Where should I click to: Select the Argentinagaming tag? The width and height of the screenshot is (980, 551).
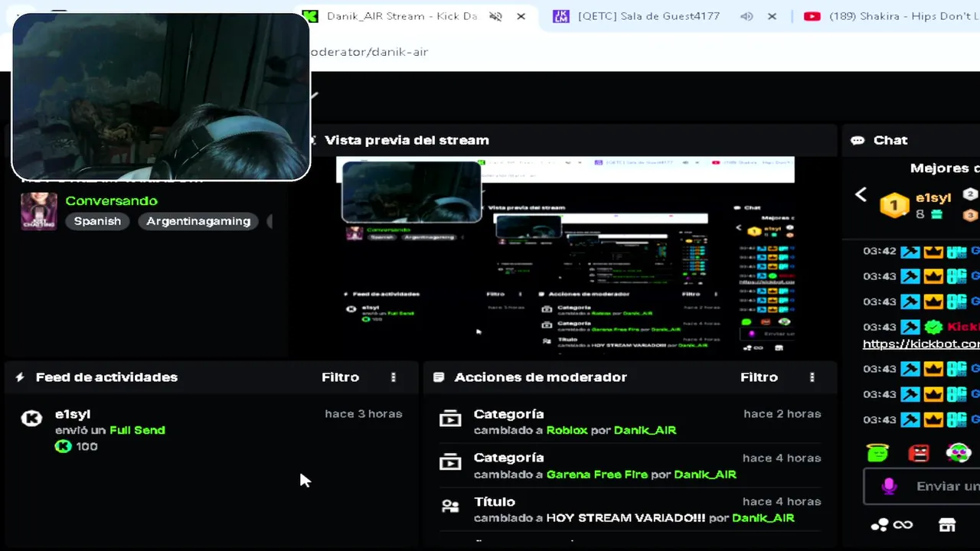coord(198,221)
